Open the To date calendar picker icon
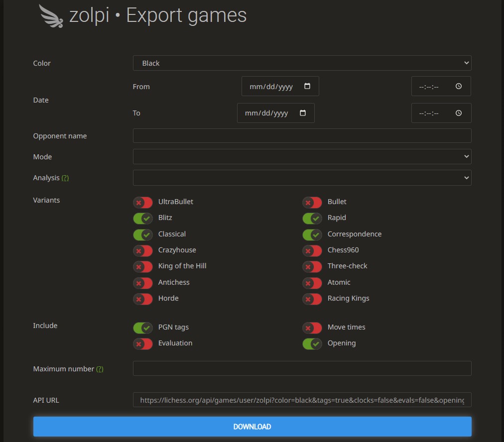The width and height of the screenshot is (504, 442). (x=303, y=113)
